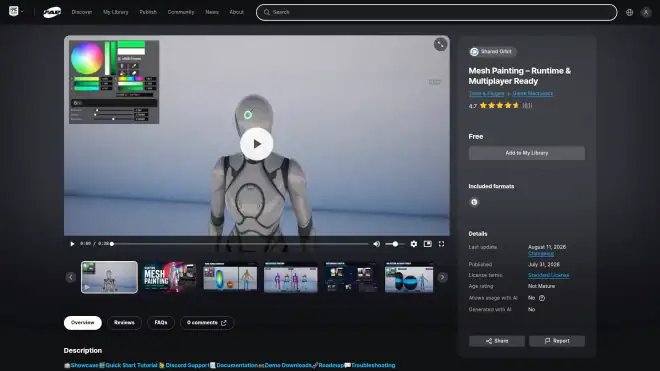Select the fourth thumbnail with rainbow mannequins
The width and height of the screenshot is (660, 371).
290,277
